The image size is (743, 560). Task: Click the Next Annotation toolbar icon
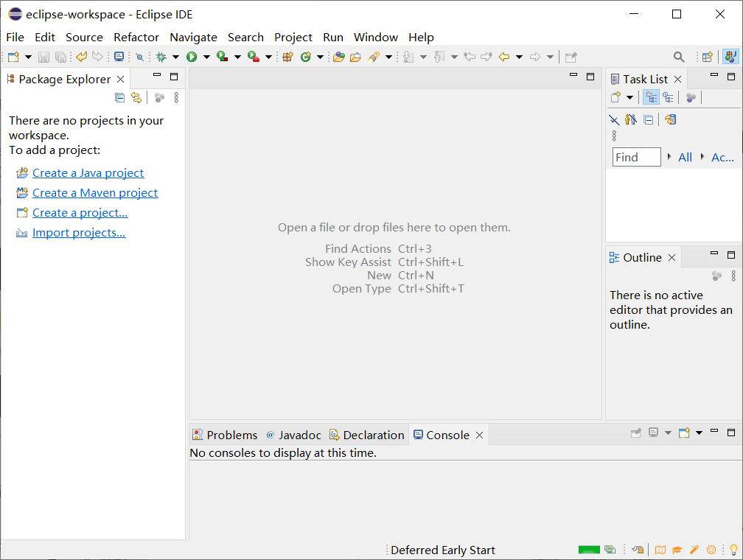pos(408,57)
